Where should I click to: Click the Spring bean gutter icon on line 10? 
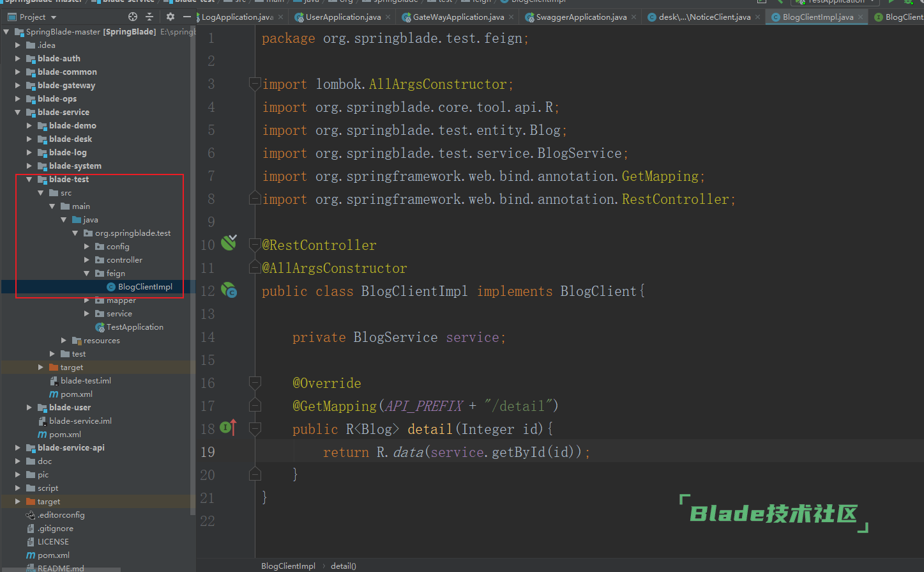[229, 242]
